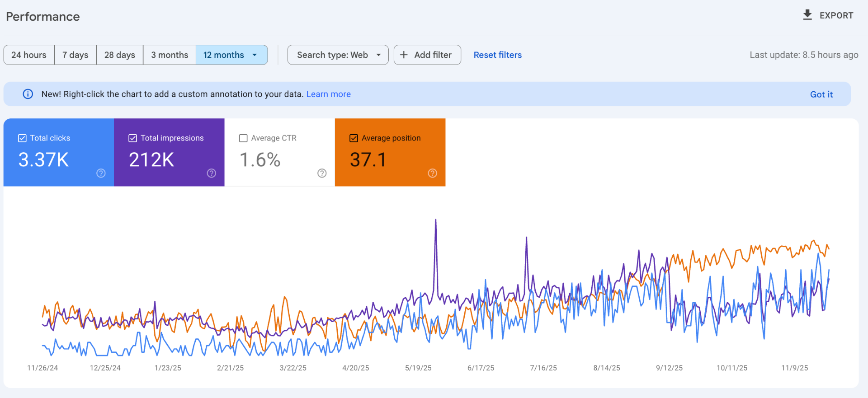Image resolution: width=868 pixels, height=398 pixels.
Task: Select the 3 months range tab
Action: [x=170, y=55]
